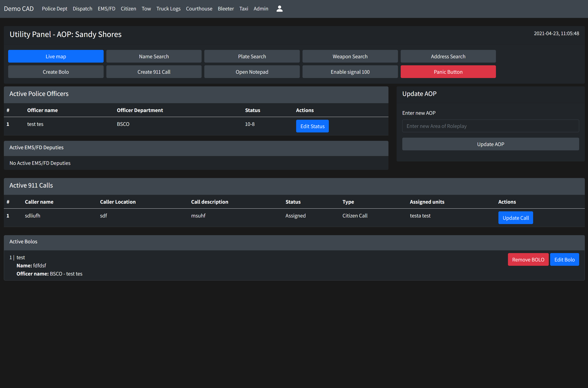This screenshot has height=388, width=588.
Task: Open the Address Search panel
Action: coord(448,56)
